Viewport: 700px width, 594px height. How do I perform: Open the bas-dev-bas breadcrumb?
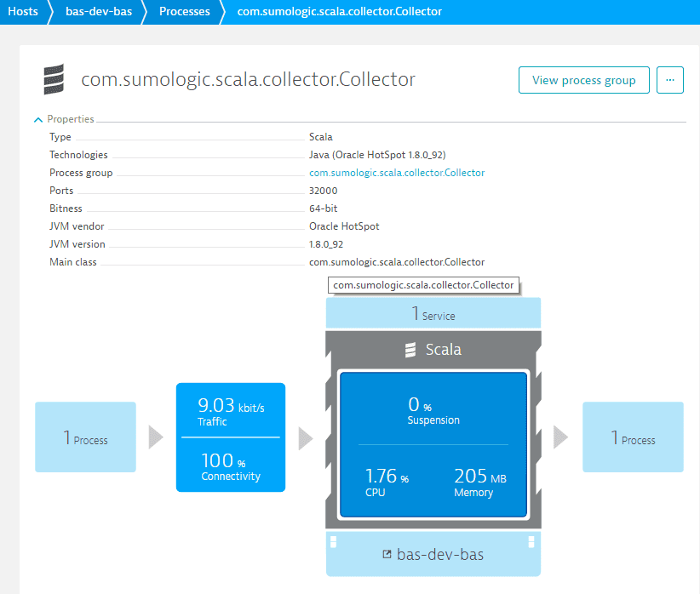coord(99,11)
